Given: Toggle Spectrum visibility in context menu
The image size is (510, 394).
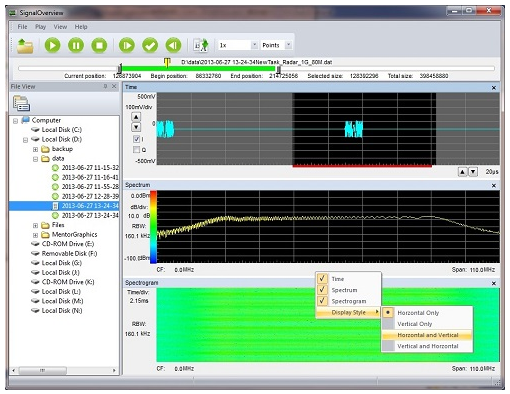Looking at the screenshot, I should coord(348,290).
